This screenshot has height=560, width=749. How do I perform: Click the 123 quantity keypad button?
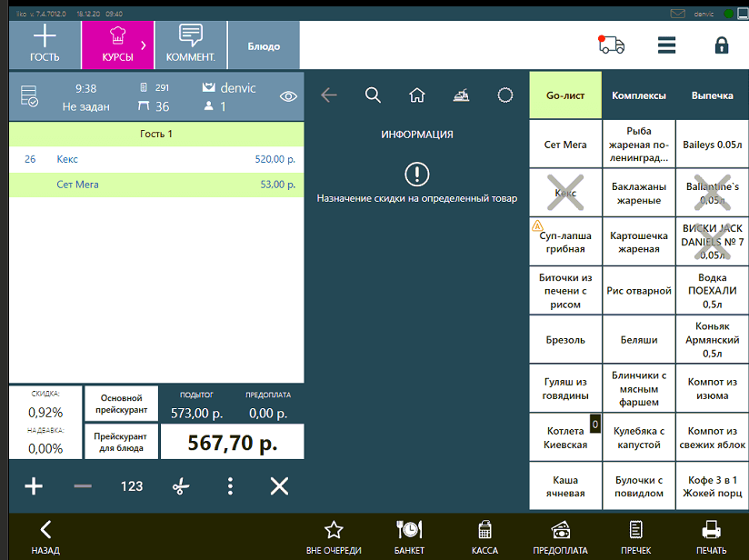(x=132, y=486)
